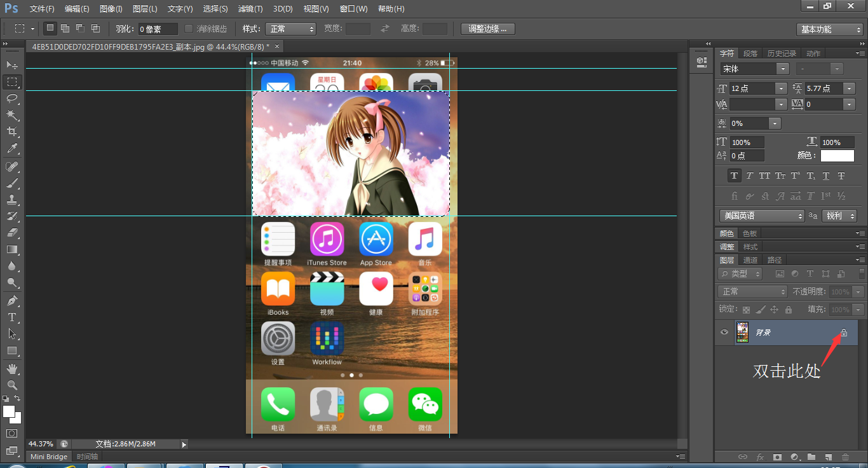Open the anti-aliasing dropdown 锐利
This screenshot has width=868, height=468.
click(839, 216)
